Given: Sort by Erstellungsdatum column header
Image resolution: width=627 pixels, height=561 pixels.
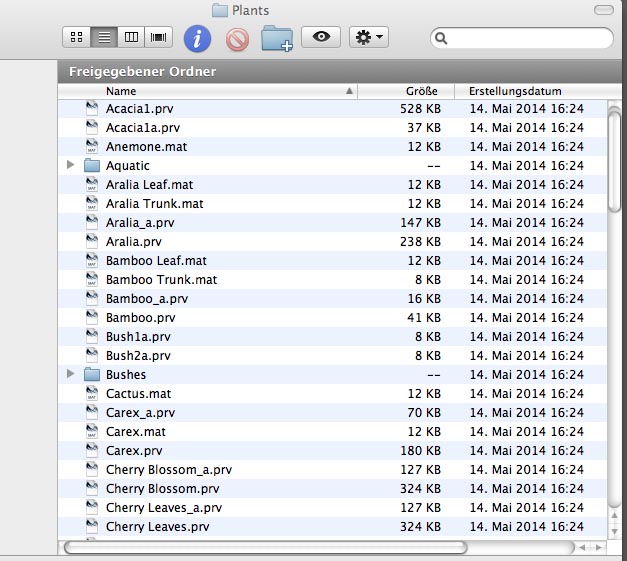Looking at the screenshot, I should point(538,91).
